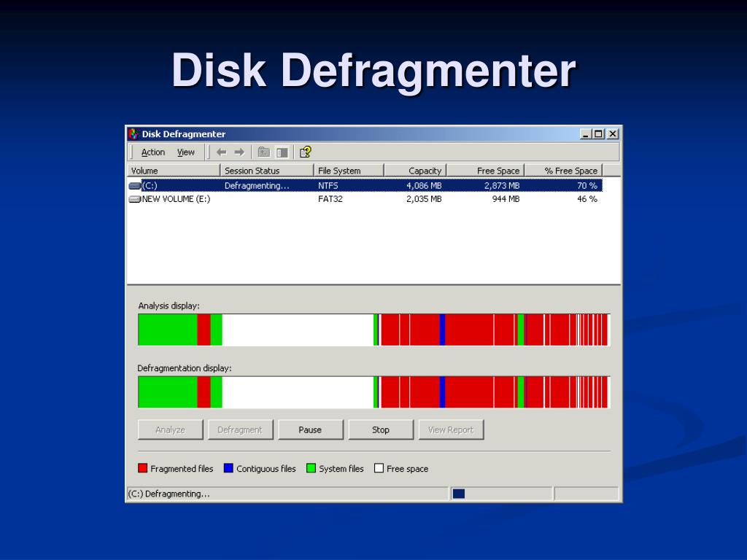Click the Up one level folder icon
This screenshot has height=560, width=747.
tap(263, 152)
